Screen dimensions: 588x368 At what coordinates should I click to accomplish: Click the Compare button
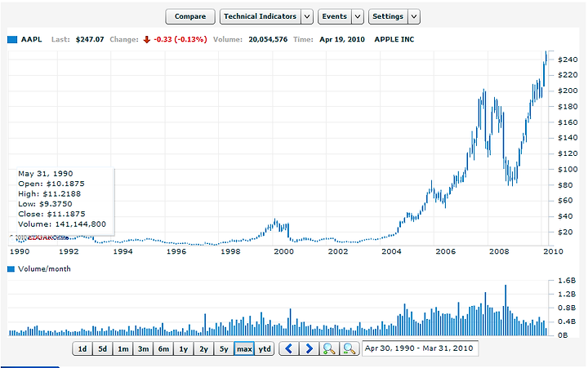[x=190, y=16]
